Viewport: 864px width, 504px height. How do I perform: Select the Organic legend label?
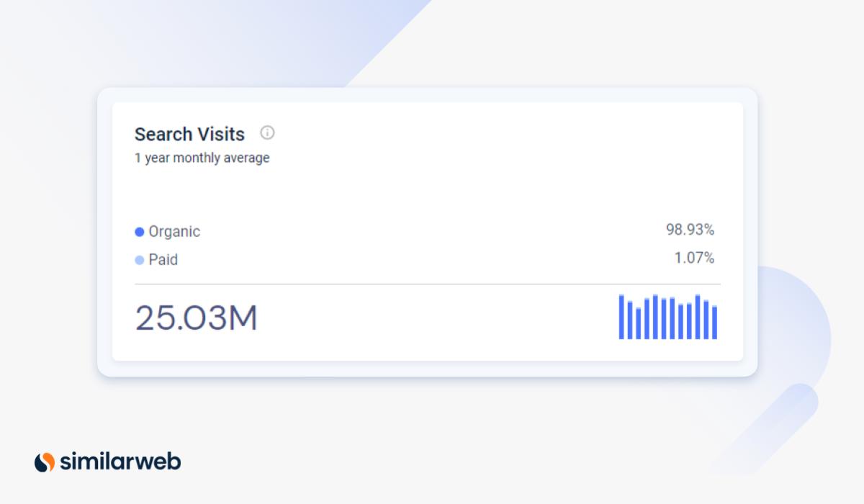tap(174, 232)
